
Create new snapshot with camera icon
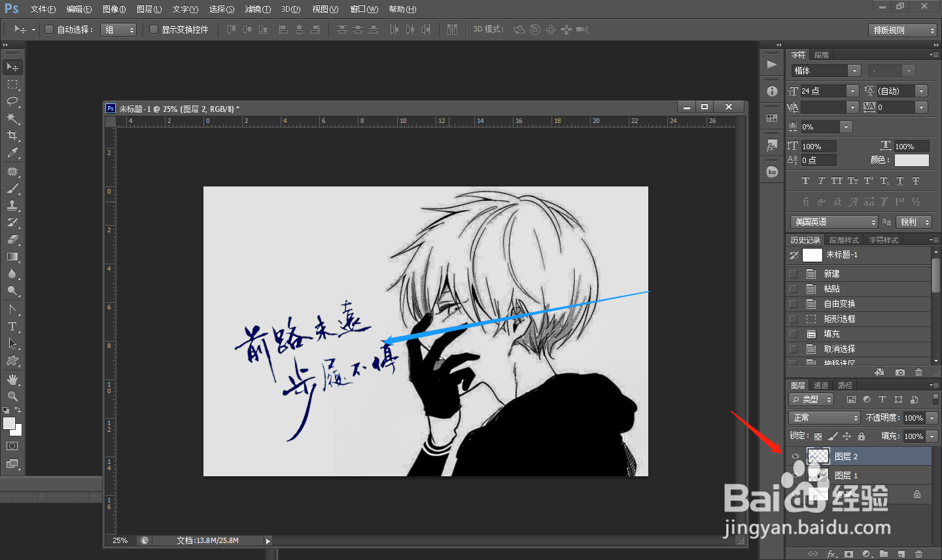tap(900, 372)
